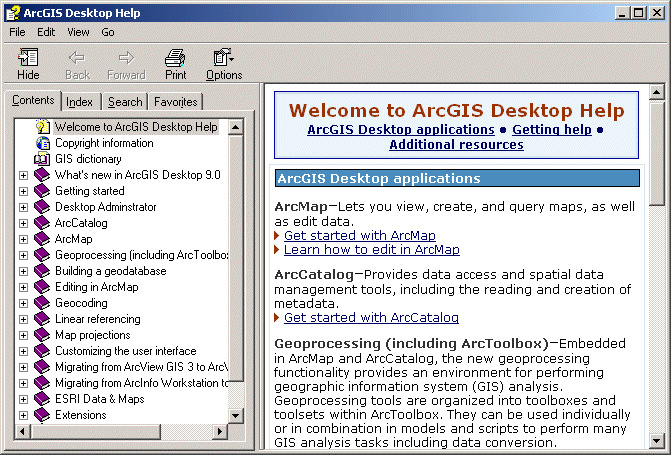Click the Hide toolbar icon
This screenshot has width=671, height=455.
(x=28, y=57)
